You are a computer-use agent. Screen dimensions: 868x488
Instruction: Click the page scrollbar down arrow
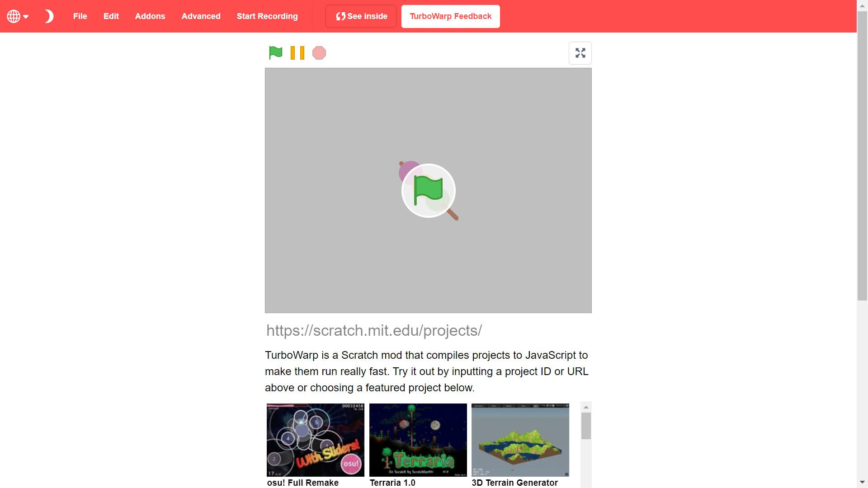pos(862,483)
